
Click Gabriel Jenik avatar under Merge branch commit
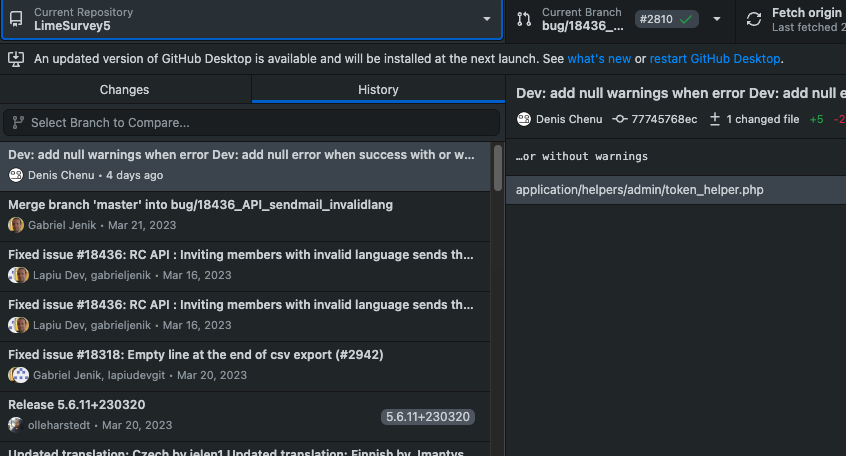16,225
